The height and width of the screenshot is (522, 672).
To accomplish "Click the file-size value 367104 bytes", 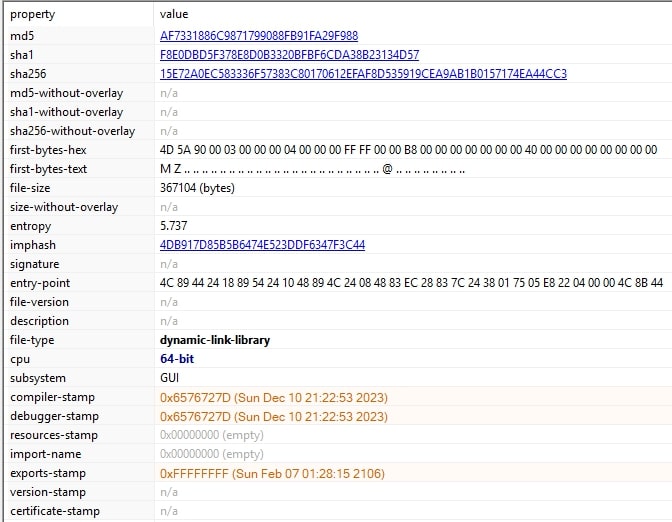I will (197, 187).
